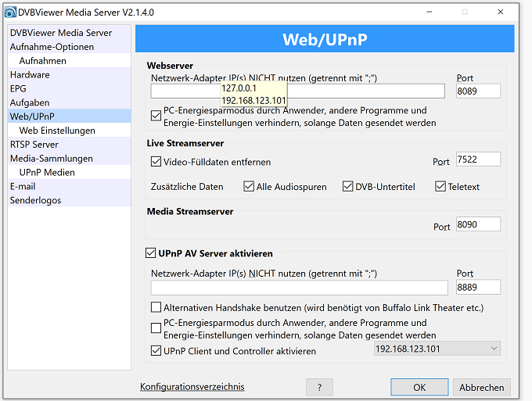The height and width of the screenshot is (401, 532).
Task: Open E-mail settings
Action: pyautogui.click(x=69, y=186)
